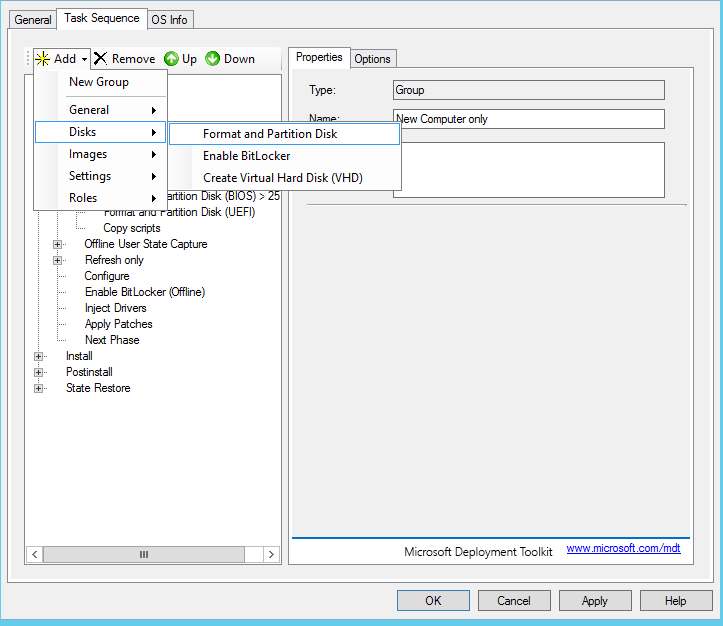Select partially hidden Partition Disk (BIOS) step
This screenshot has width=723, height=626.
[x=224, y=196]
